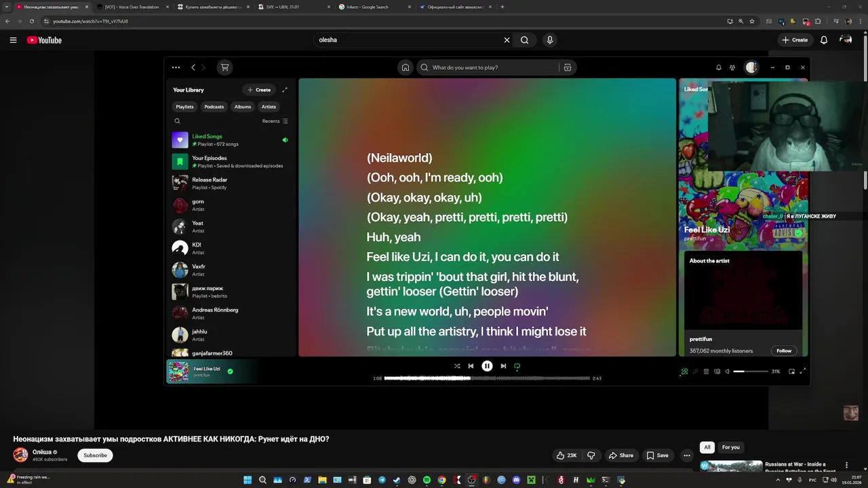Select the Podcasts filter chip
The height and width of the screenshot is (488, 868).
pos(214,106)
